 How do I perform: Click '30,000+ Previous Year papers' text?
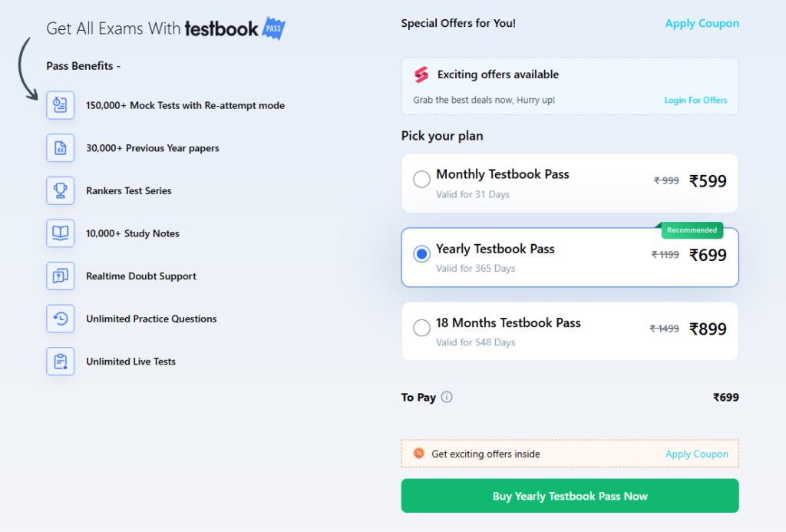pos(153,148)
